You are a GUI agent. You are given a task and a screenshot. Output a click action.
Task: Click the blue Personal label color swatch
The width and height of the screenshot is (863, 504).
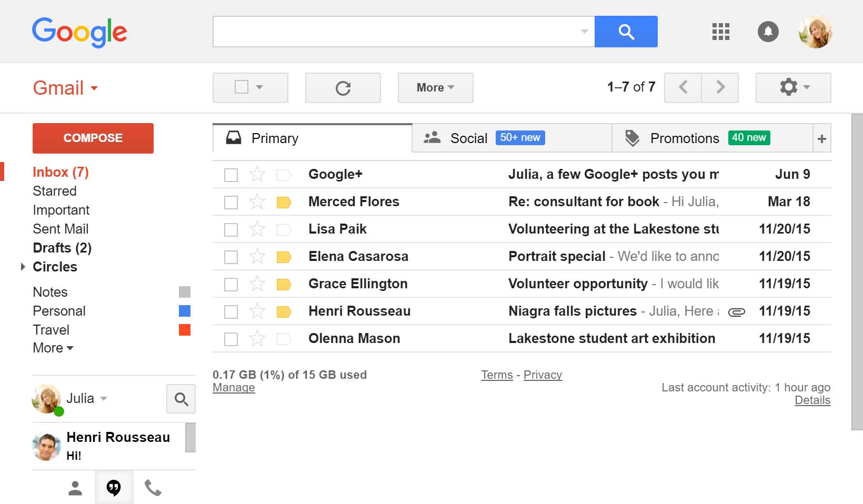coord(185,311)
